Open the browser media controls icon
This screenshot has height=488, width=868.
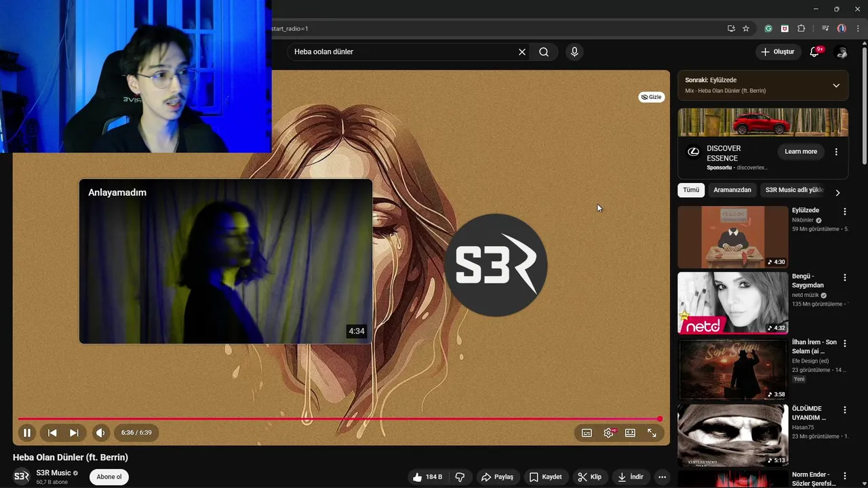[825, 28]
